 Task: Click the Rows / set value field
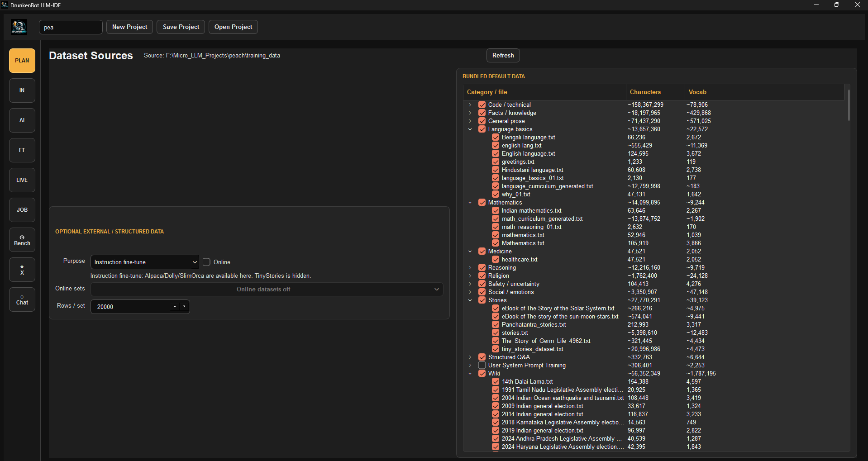(131, 307)
